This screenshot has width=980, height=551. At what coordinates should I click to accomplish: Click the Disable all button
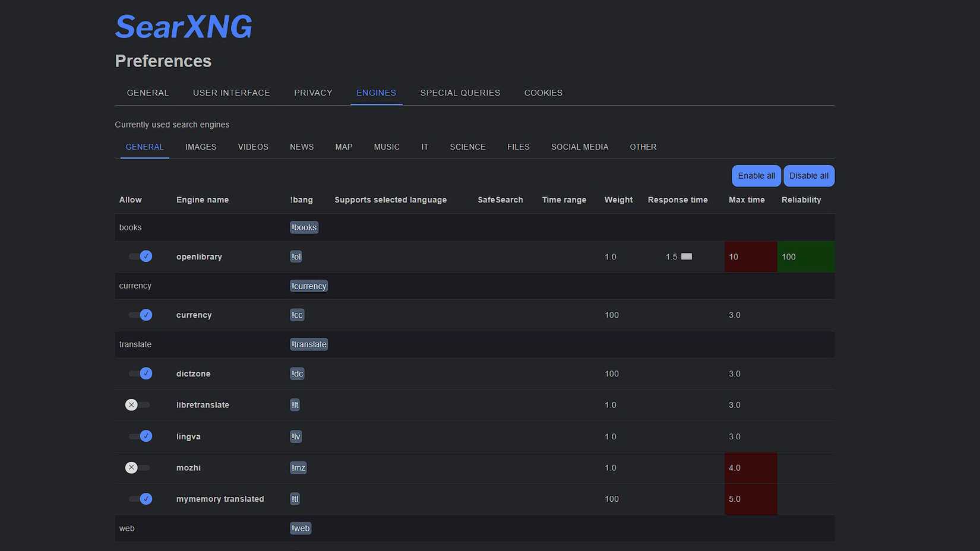pos(808,176)
